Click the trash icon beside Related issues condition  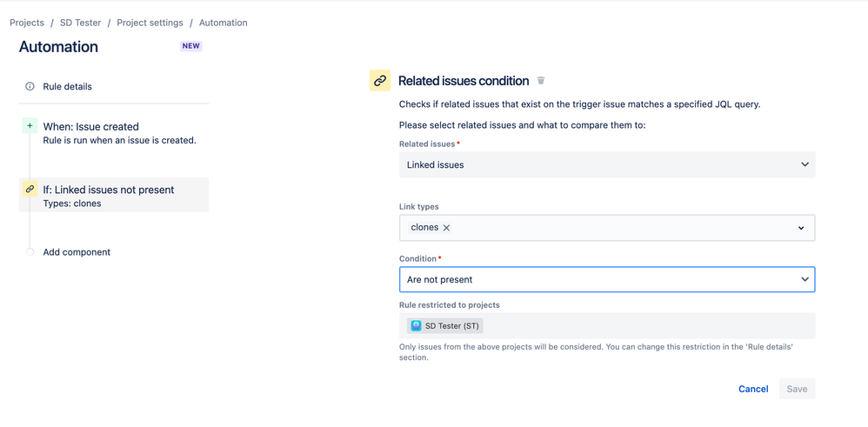point(541,81)
